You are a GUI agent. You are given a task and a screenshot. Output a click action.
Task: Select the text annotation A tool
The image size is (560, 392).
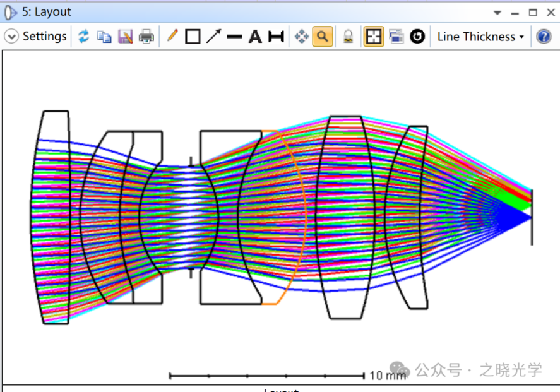255,37
